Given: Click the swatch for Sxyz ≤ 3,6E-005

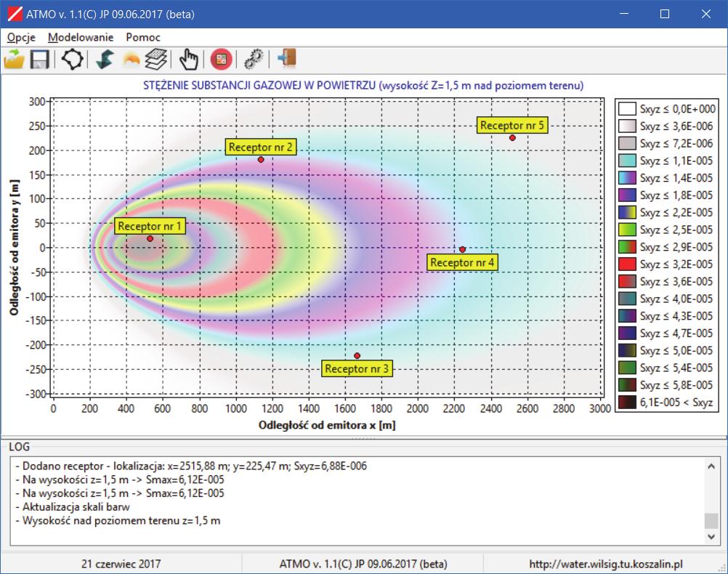Looking at the screenshot, I should 627,281.
